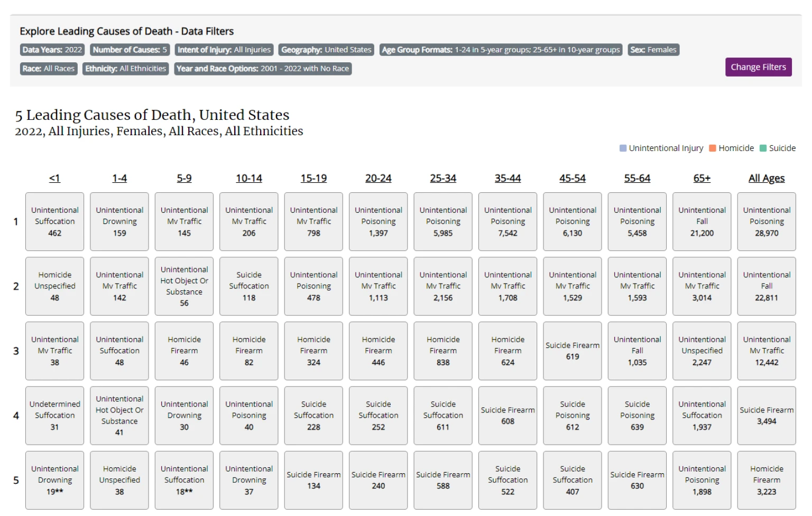Select the 45-54 column header
The width and height of the screenshot is (812, 516).
coord(573,179)
